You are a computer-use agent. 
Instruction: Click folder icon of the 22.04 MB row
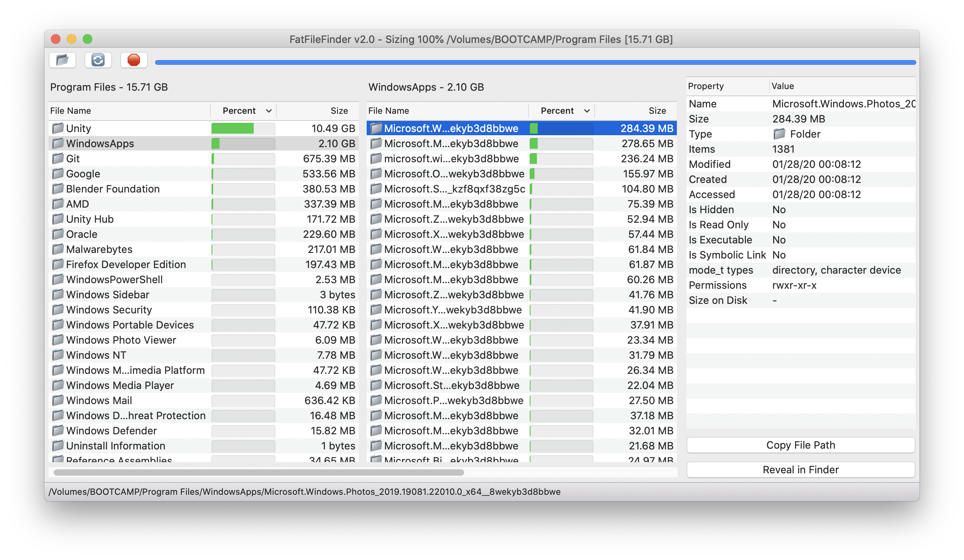[376, 385]
